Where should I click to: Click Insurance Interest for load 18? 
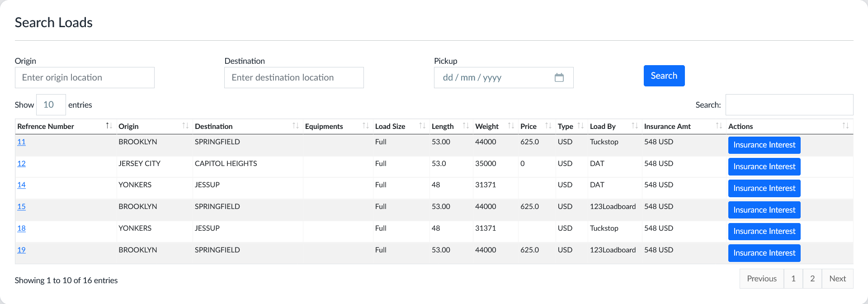764,231
